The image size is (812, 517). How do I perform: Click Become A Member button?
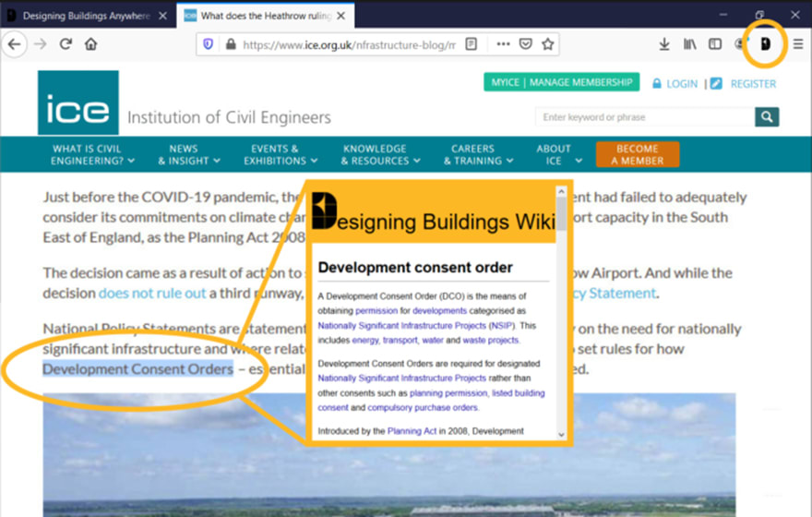pyautogui.click(x=638, y=155)
